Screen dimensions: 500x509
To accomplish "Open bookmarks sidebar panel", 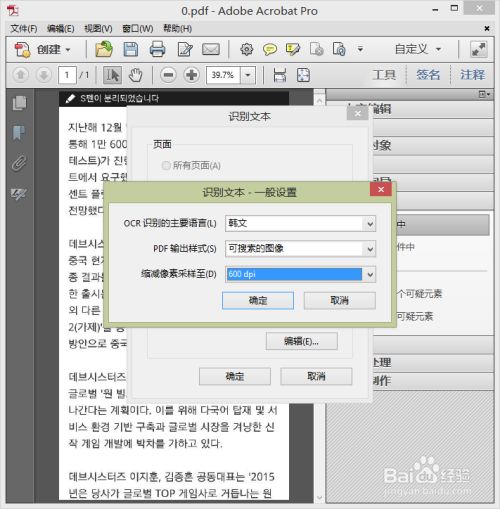I will tap(19, 133).
